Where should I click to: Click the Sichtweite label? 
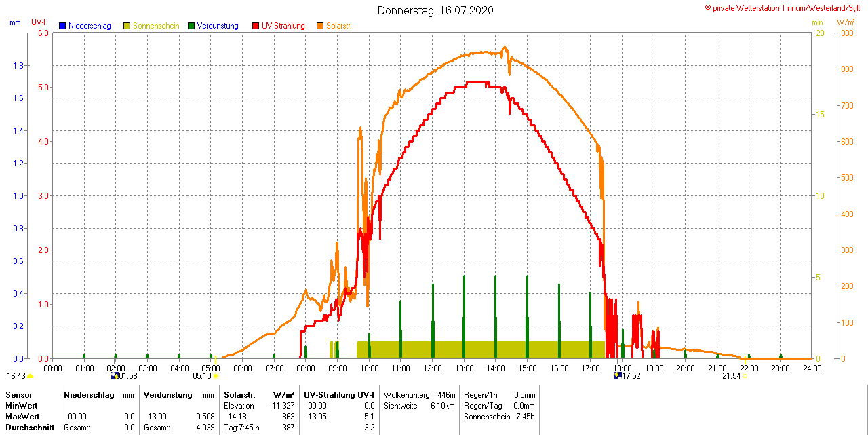coord(401,405)
